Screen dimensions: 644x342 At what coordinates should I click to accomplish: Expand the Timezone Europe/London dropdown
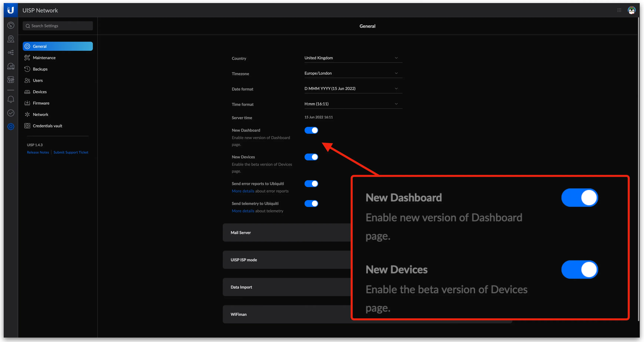[353, 73]
